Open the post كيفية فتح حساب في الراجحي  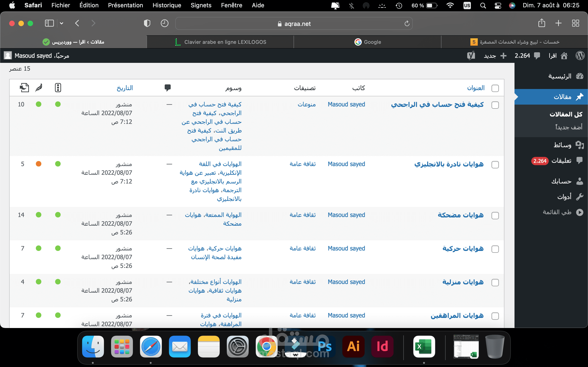[x=437, y=105]
